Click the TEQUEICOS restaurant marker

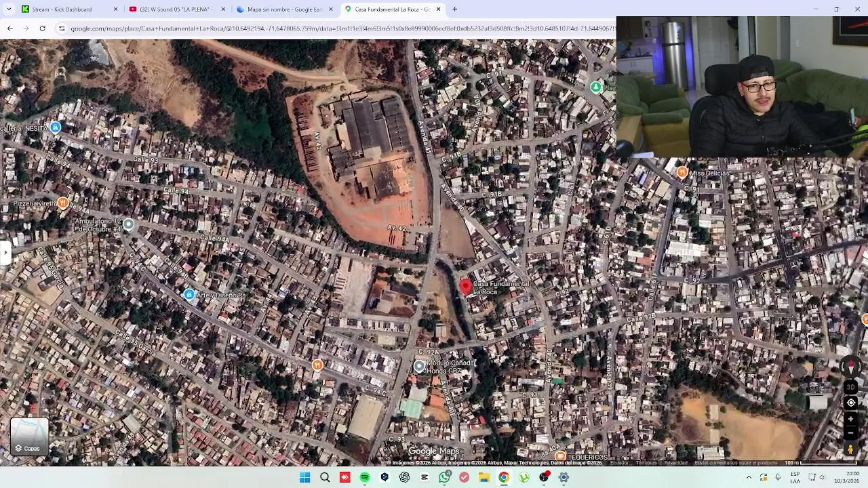[561, 457]
